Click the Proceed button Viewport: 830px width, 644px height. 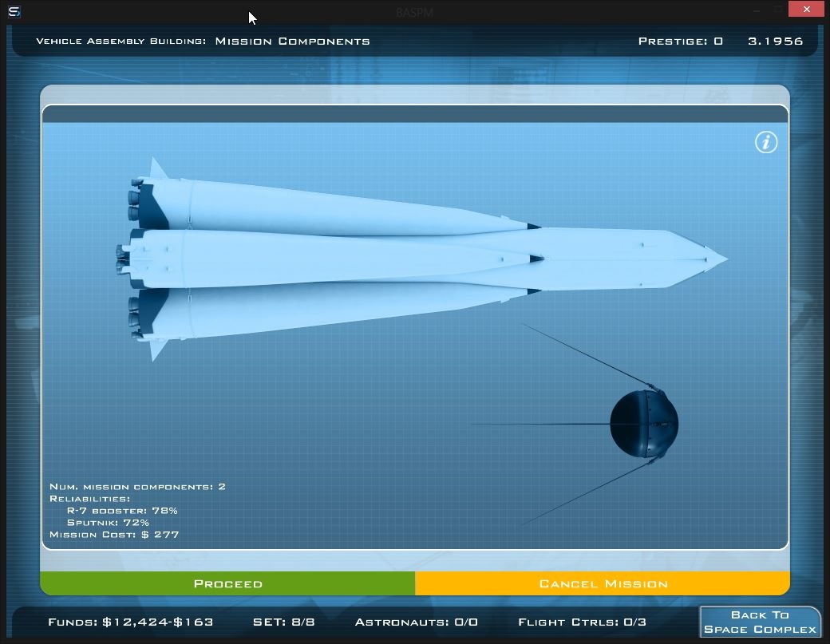(x=227, y=583)
